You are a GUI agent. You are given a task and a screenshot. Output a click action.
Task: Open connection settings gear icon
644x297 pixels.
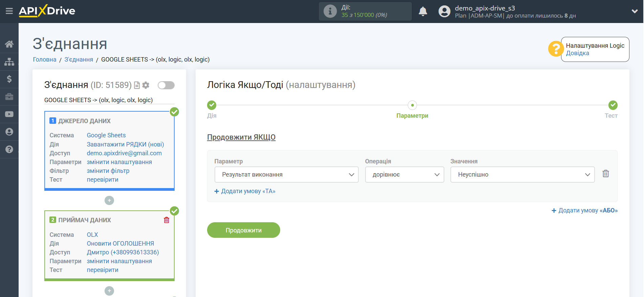click(146, 85)
